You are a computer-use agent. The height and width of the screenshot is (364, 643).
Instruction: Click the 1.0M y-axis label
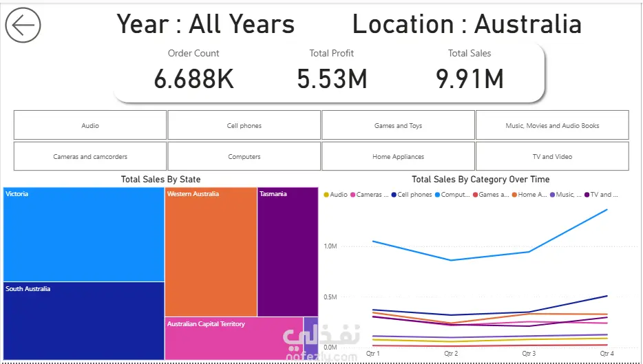(x=330, y=246)
